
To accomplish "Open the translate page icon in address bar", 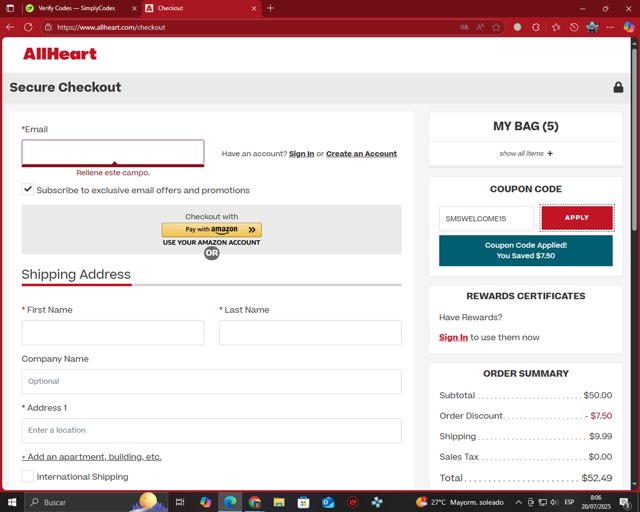I will pos(464,27).
